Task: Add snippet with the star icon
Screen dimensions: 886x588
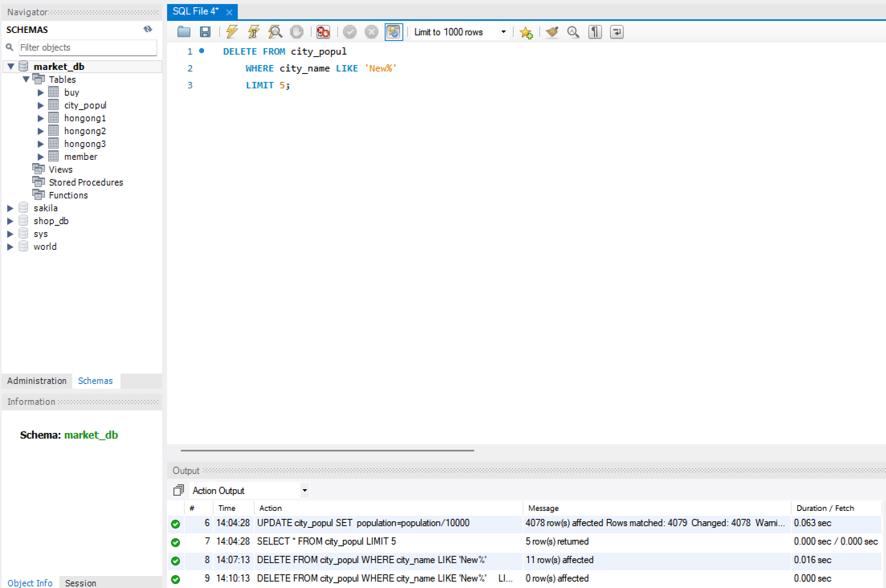Action: pyautogui.click(x=526, y=32)
